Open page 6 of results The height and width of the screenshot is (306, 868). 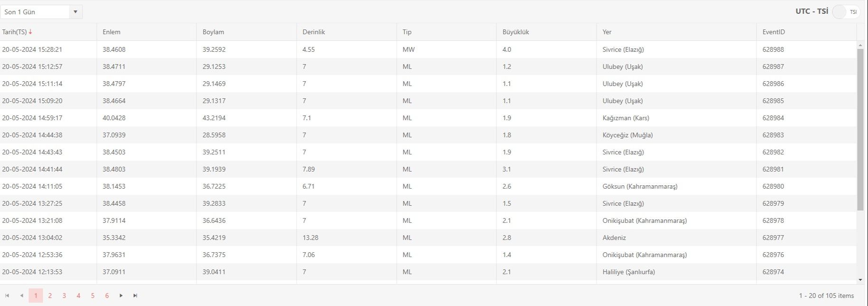(x=107, y=296)
